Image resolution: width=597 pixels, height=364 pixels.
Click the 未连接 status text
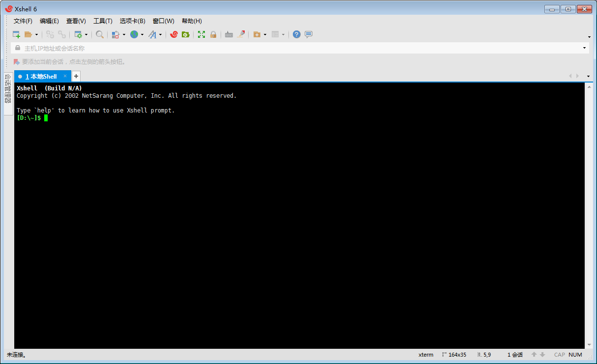[x=16, y=355]
